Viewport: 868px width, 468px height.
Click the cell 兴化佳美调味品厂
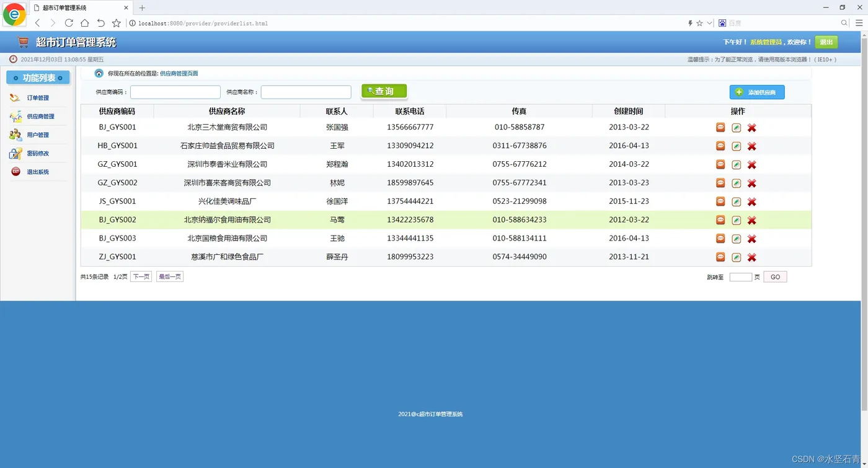click(228, 201)
